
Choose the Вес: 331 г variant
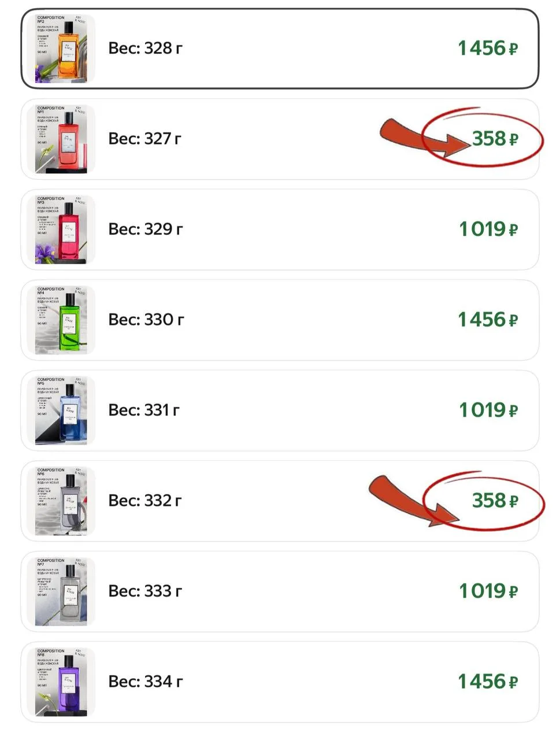[144, 410]
